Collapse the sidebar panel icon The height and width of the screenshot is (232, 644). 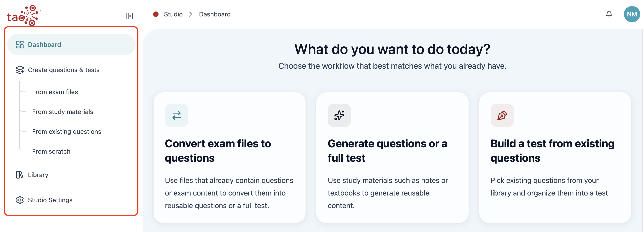(129, 16)
